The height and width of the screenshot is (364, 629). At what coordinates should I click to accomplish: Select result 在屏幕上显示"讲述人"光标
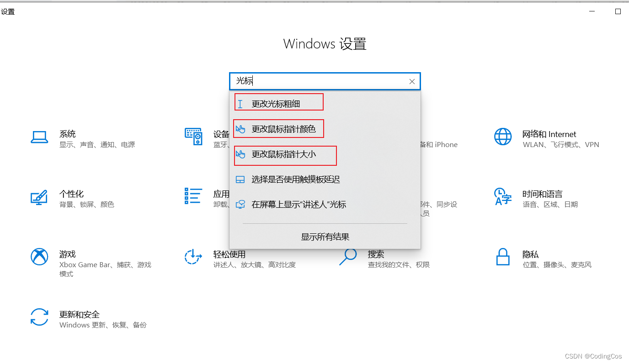pyautogui.click(x=325, y=205)
